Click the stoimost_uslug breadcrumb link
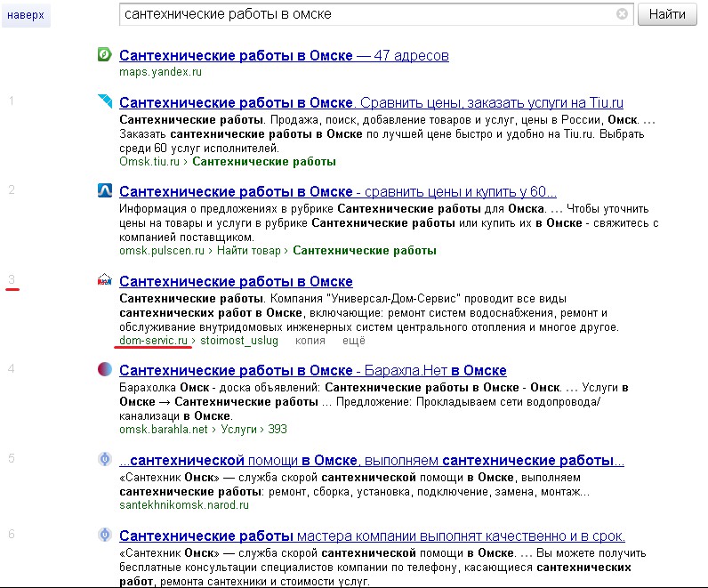Screen dimensions: 708x588 [x=239, y=340]
